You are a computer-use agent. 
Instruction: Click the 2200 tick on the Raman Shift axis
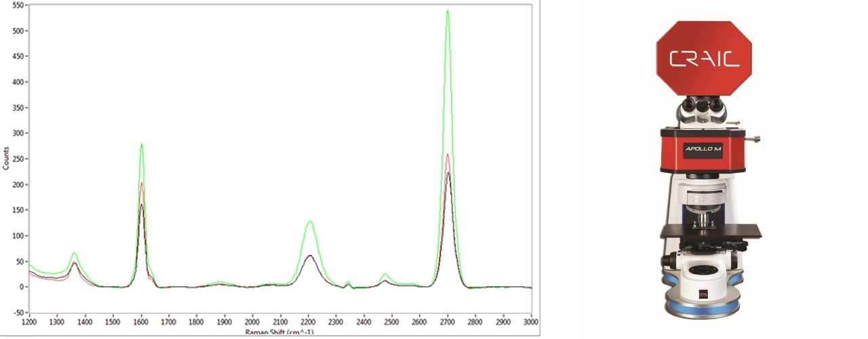(x=308, y=323)
